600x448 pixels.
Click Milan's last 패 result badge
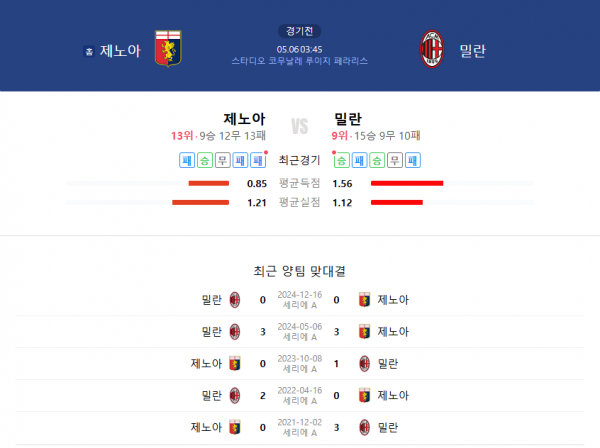point(412,160)
